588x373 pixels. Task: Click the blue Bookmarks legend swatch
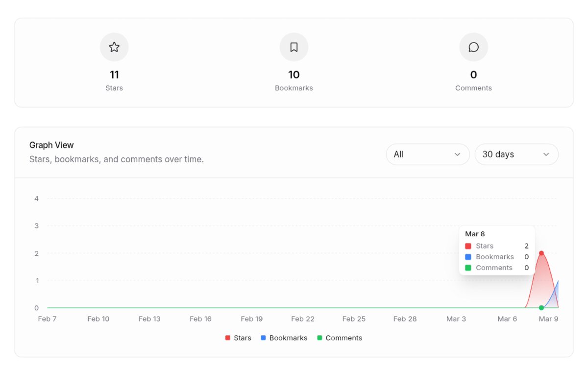(x=263, y=338)
